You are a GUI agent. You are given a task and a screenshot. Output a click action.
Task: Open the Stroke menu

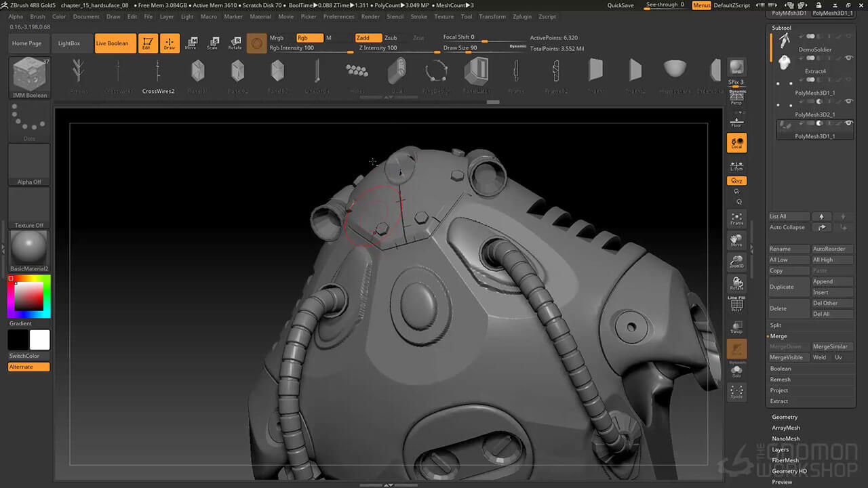point(418,16)
